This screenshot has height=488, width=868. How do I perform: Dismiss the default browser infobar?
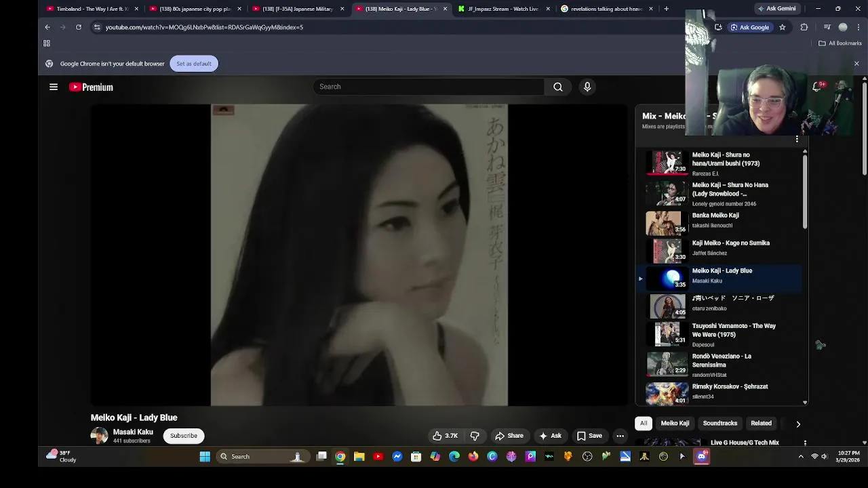(x=856, y=64)
